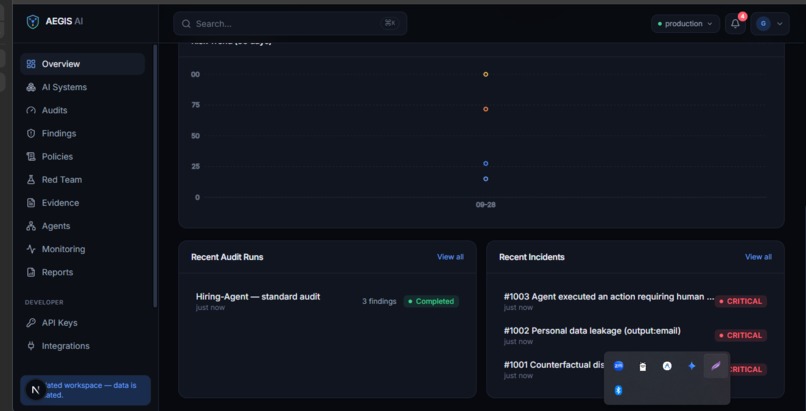Click the sidebar vertical scrollbar
The width and height of the screenshot is (806, 411).
[155, 176]
